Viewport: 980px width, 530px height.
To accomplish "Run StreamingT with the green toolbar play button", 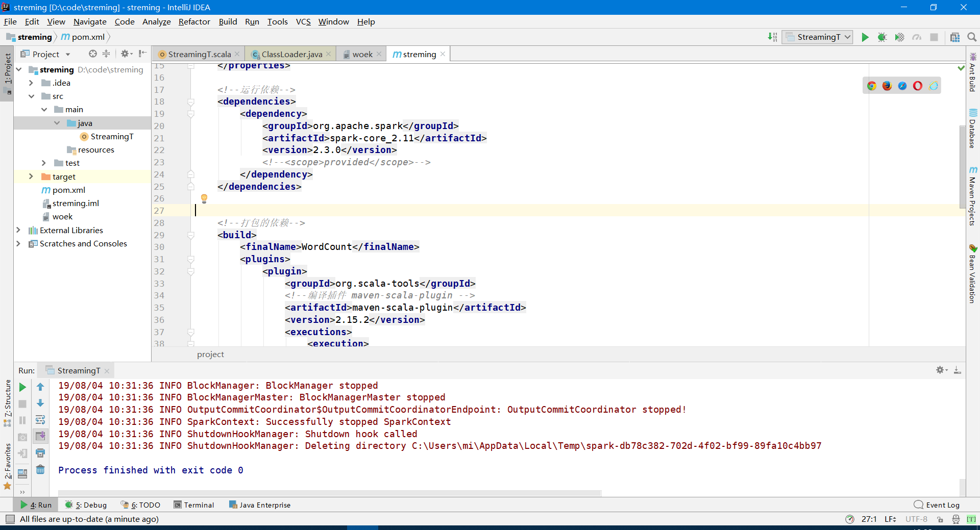I will point(865,37).
